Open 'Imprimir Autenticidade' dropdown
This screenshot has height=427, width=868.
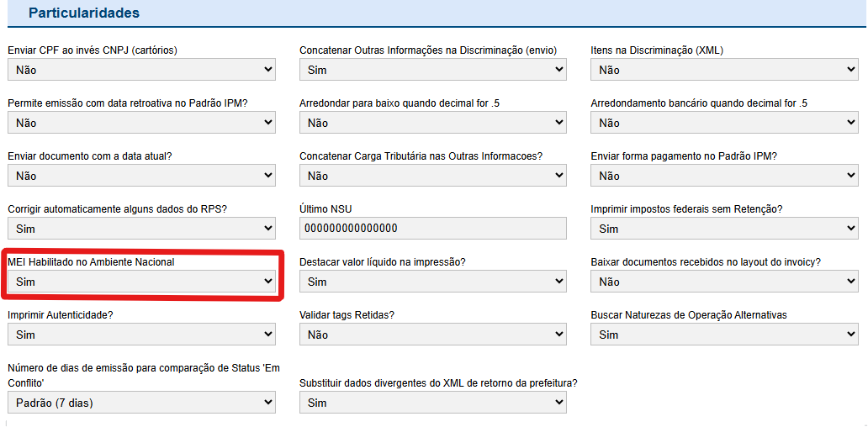point(141,335)
